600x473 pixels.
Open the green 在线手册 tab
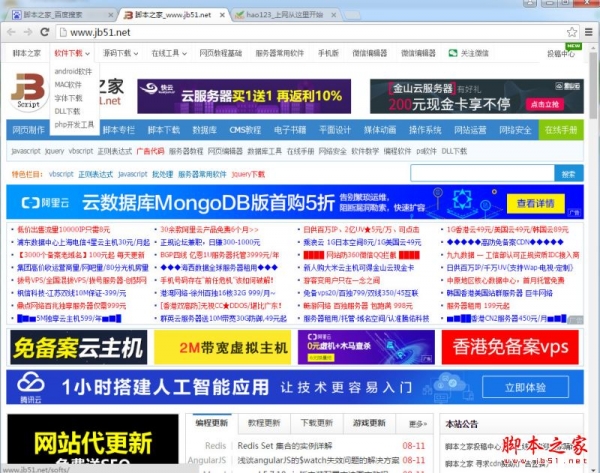tap(561, 130)
